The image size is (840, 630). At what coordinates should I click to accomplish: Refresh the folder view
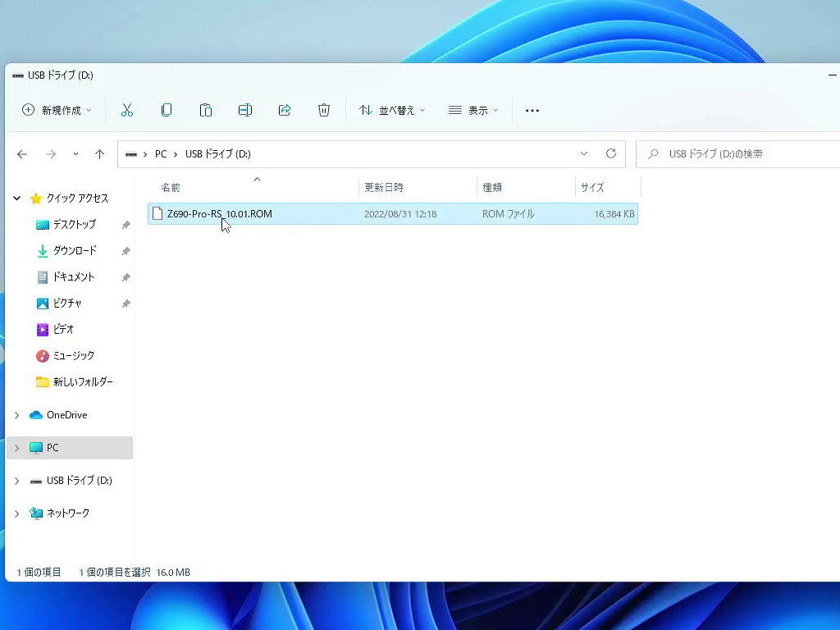[x=610, y=153]
